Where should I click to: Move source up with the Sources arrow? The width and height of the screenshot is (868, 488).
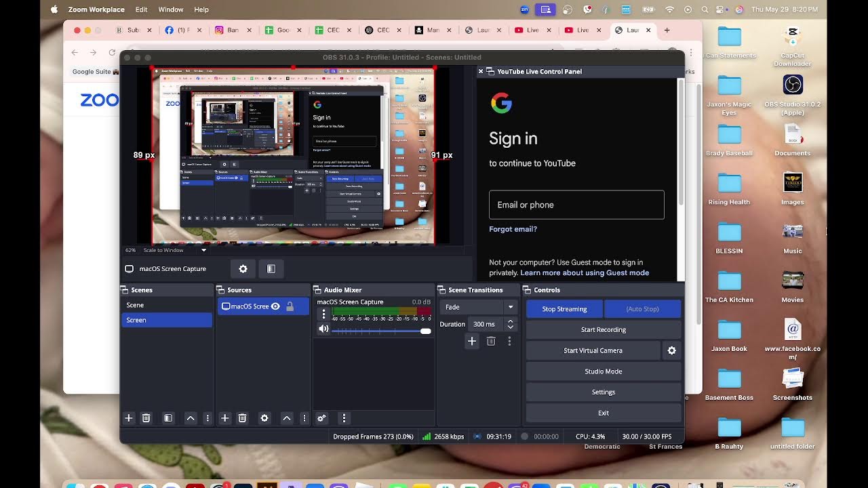287,418
